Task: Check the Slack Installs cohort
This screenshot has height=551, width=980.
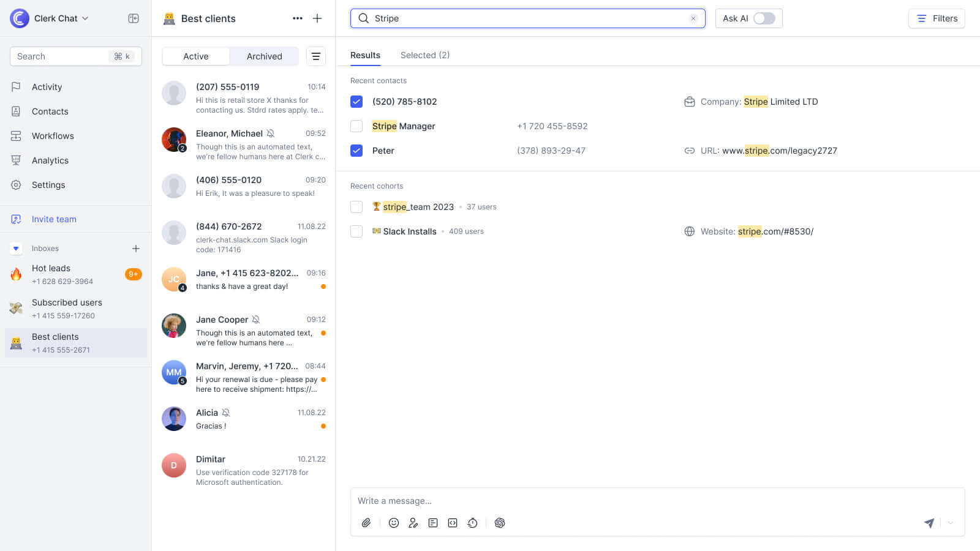Action: (x=356, y=231)
